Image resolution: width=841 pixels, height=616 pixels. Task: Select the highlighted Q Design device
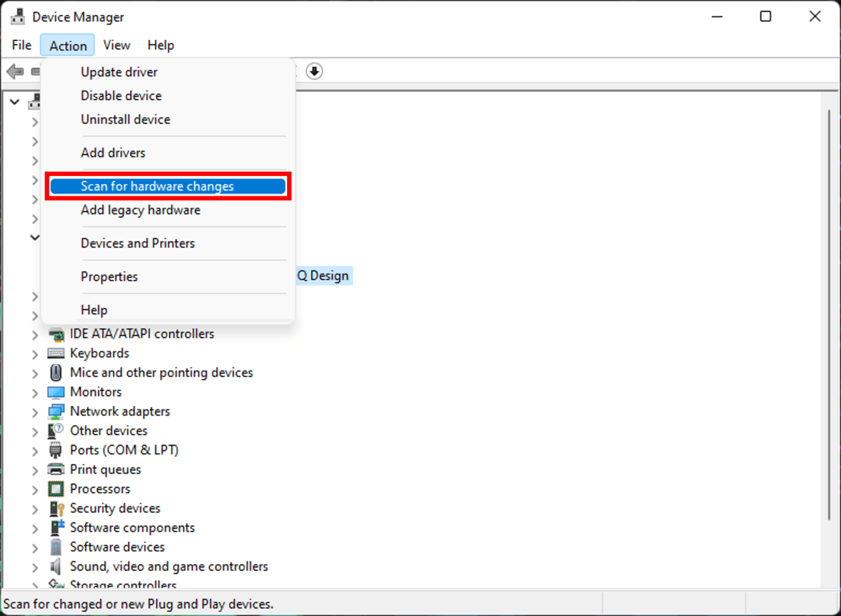pos(324,275)
